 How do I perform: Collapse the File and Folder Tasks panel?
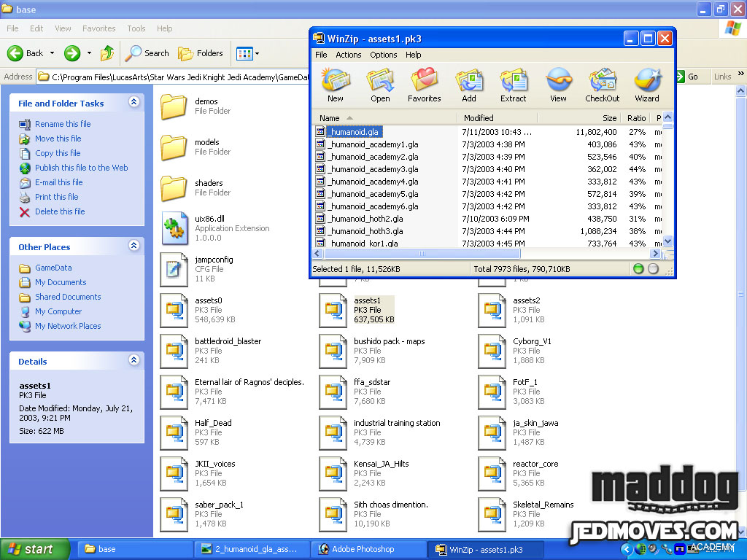134,102
